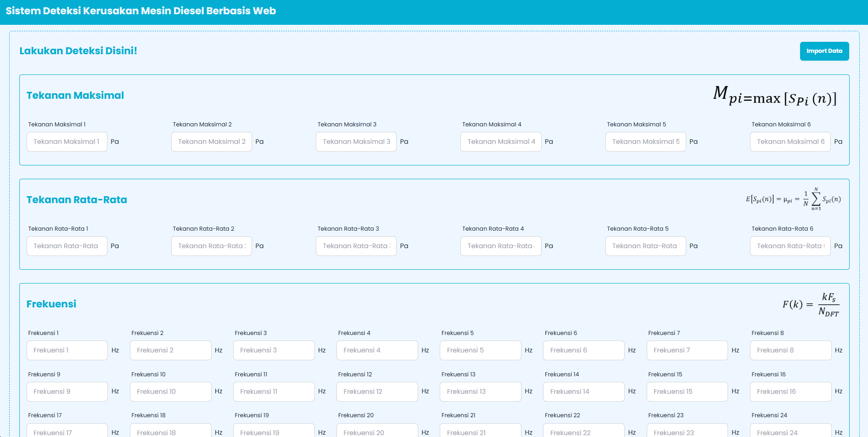Select the Frekuensi 8 input field

pyautogui.click(x=790, y=350)
